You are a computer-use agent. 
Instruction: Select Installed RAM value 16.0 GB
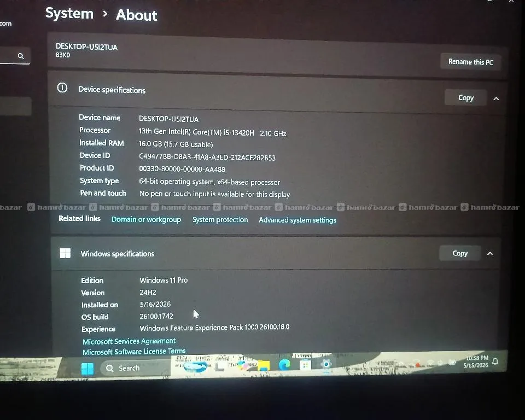click(176, 144)
